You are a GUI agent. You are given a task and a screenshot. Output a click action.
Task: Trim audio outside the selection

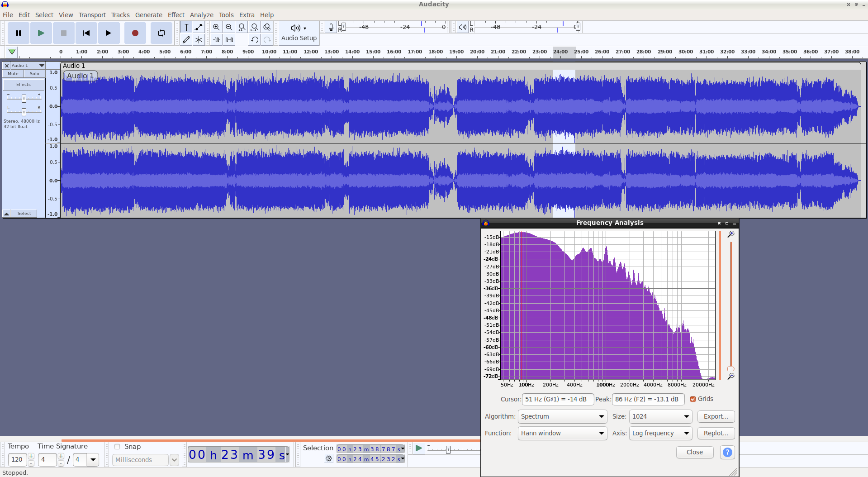point(217,40)
